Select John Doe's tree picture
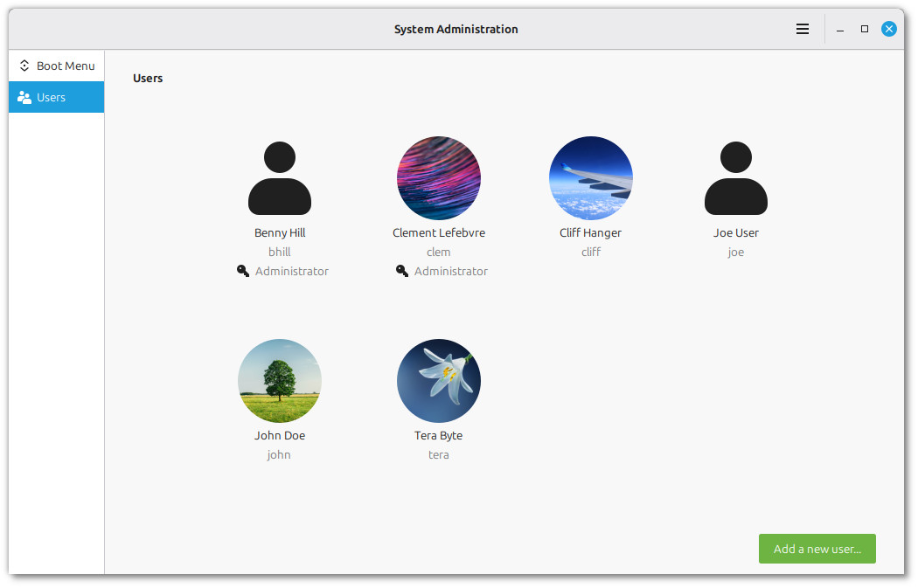 (x=280, y=381)
